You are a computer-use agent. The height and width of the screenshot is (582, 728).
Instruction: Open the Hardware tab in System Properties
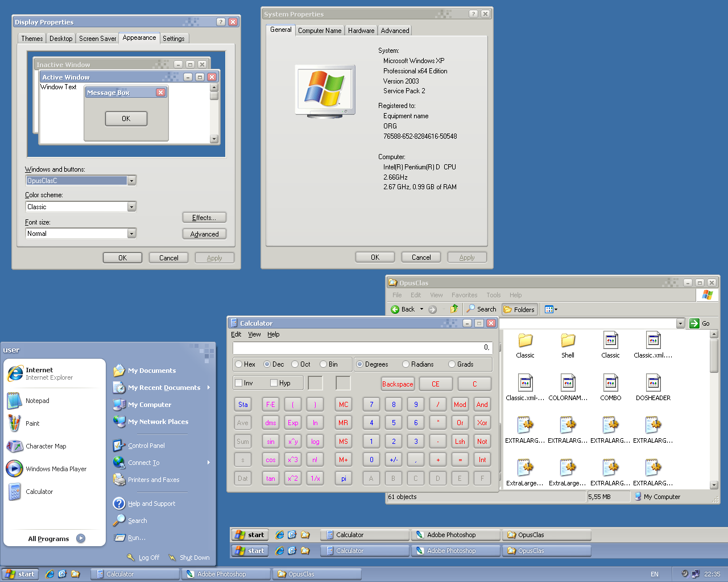point(361,31)
